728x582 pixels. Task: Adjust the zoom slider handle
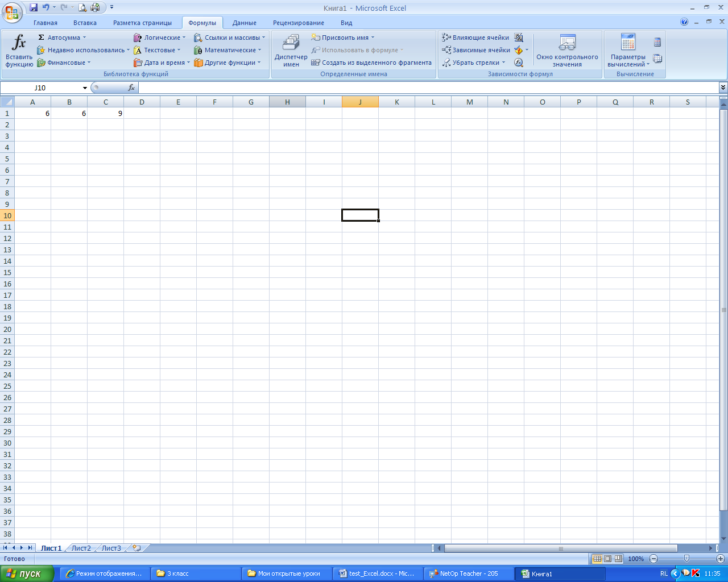(686, 559)
